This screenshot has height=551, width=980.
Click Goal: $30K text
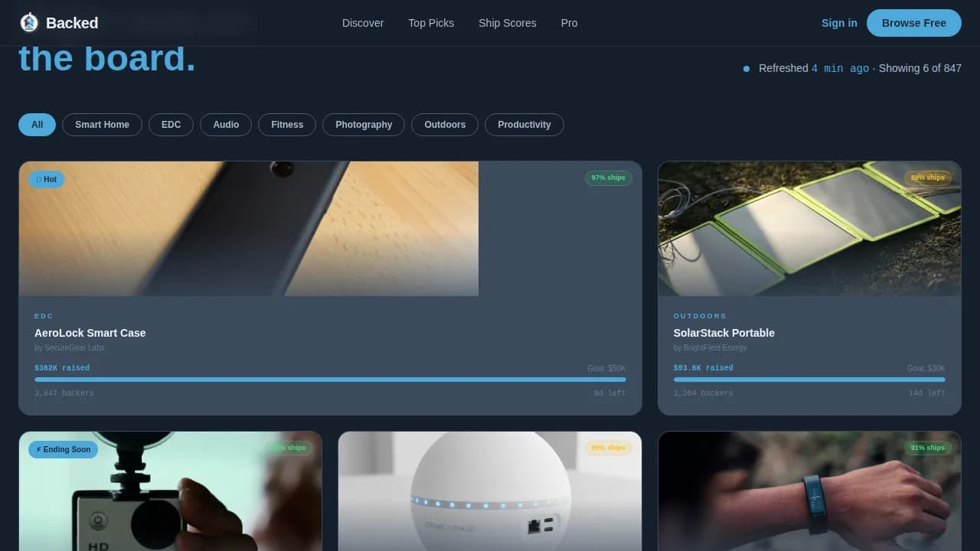click(926, 368)
